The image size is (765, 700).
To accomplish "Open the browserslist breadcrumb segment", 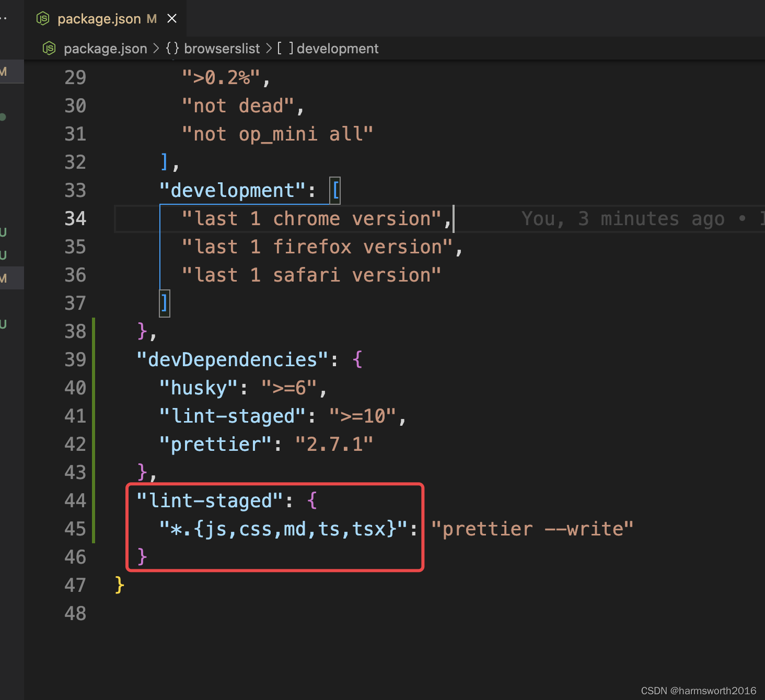I will [x=222, y=49].
